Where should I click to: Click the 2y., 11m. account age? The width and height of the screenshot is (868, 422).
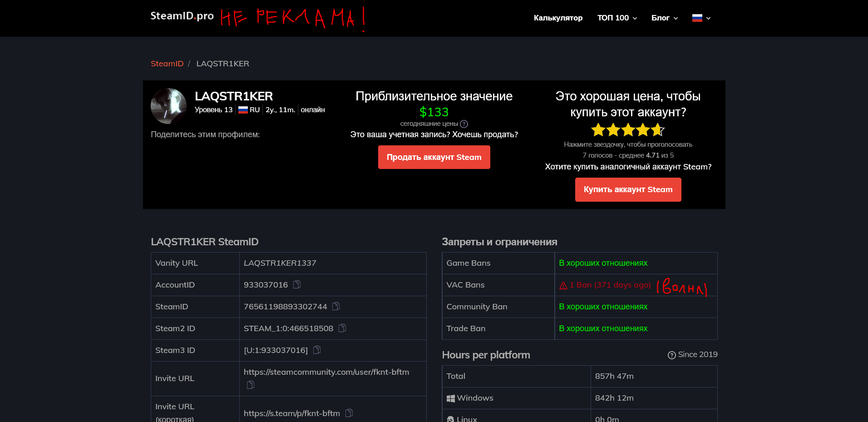point(281,110)
